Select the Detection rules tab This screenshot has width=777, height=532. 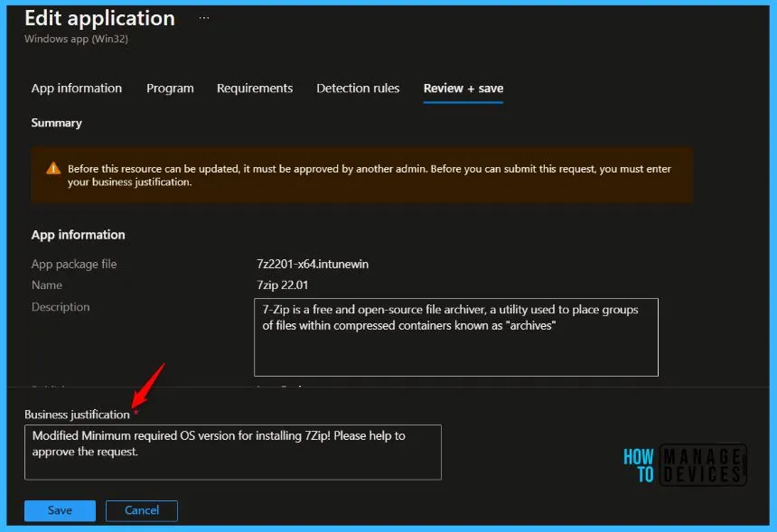358,89
